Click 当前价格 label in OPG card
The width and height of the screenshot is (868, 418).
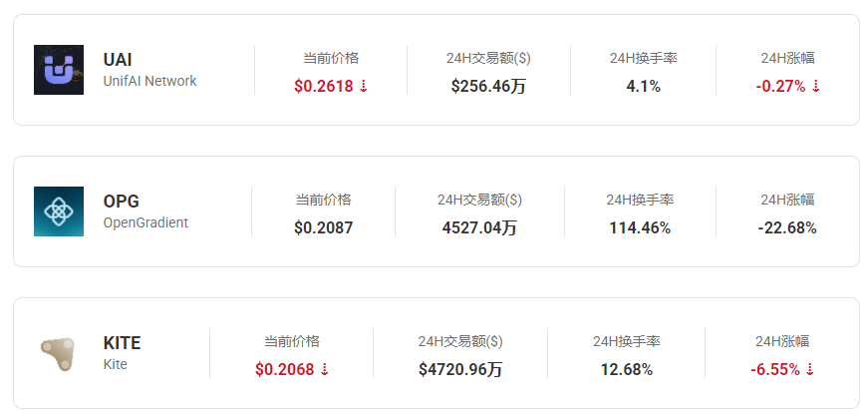(x=323, y=200)
